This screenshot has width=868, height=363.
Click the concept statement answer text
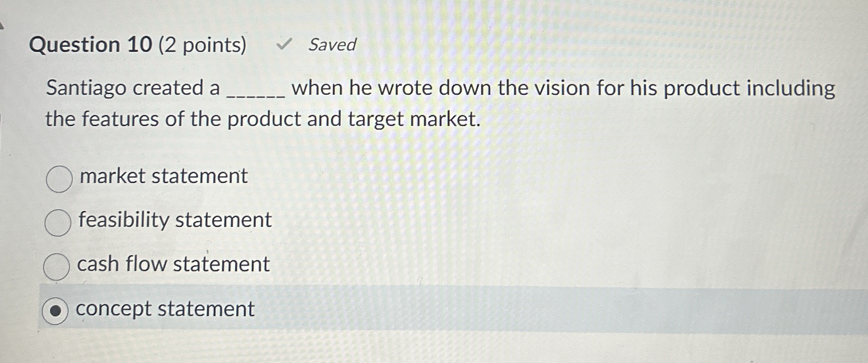coord(164,310)
